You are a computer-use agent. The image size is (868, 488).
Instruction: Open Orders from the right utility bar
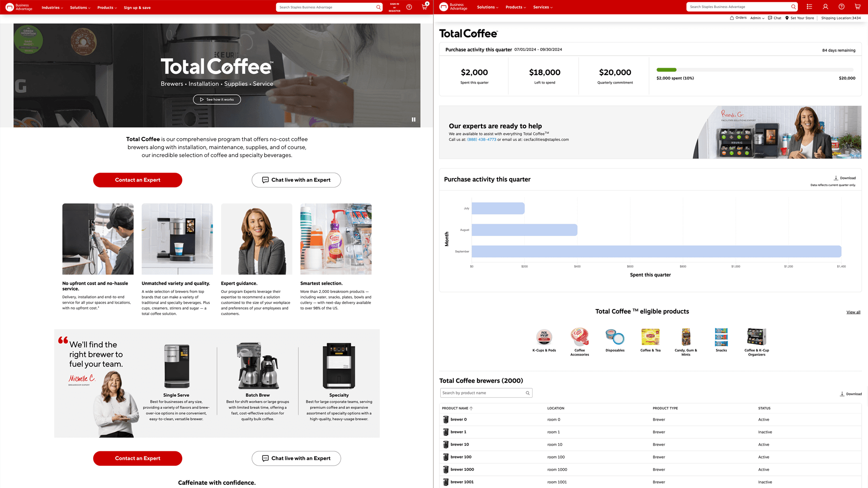(738, 18)
